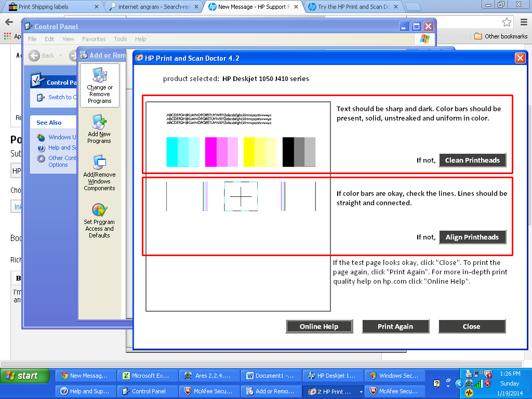Open Set Program Access and Defaults
This screenshot has width=532, height=399.
(x=99, y=220)
